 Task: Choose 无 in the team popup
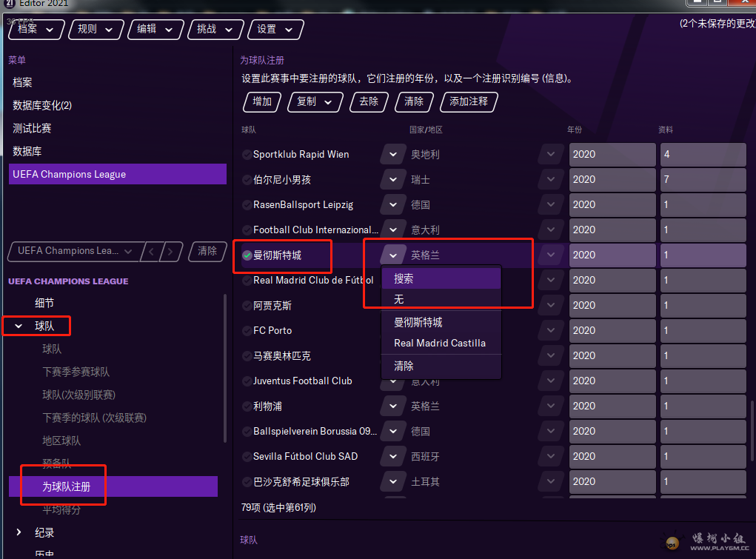tap(441, 300)
